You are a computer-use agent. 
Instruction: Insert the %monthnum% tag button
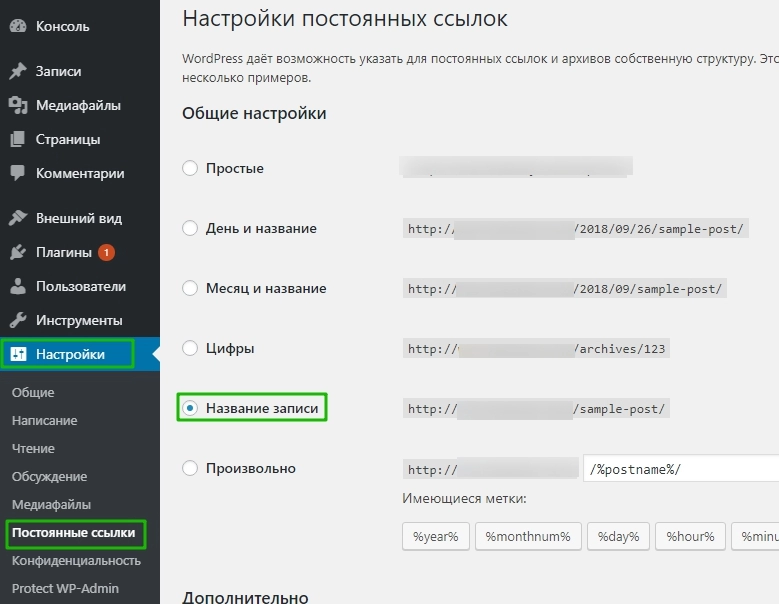(528, 536)
